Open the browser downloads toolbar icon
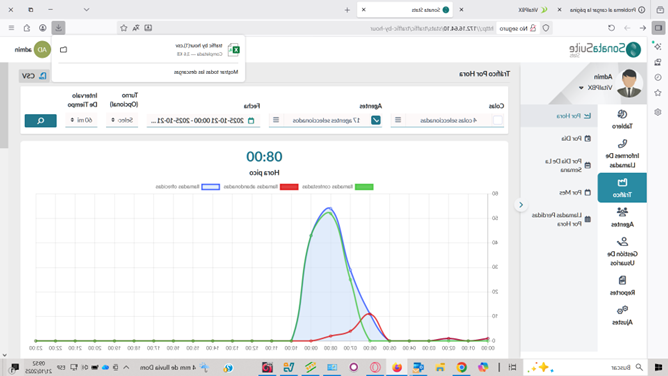Image resolution: width=668 pixels, height=376 pixels. coord(58,28)
